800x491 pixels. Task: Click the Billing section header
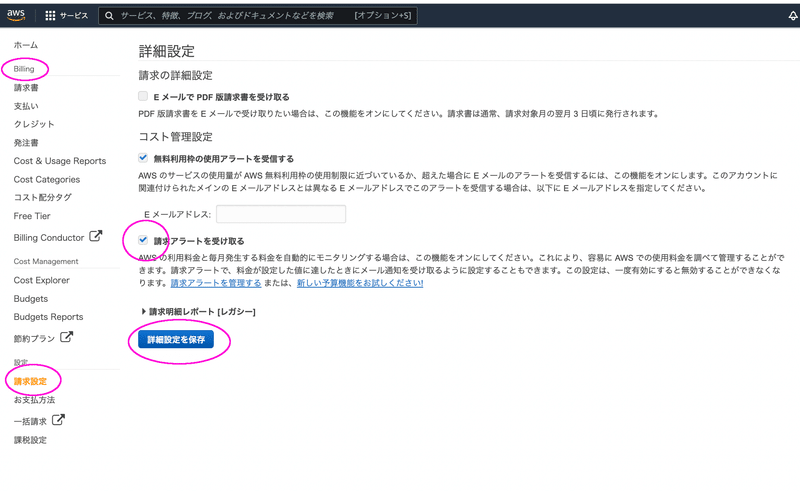pos(24,69)
